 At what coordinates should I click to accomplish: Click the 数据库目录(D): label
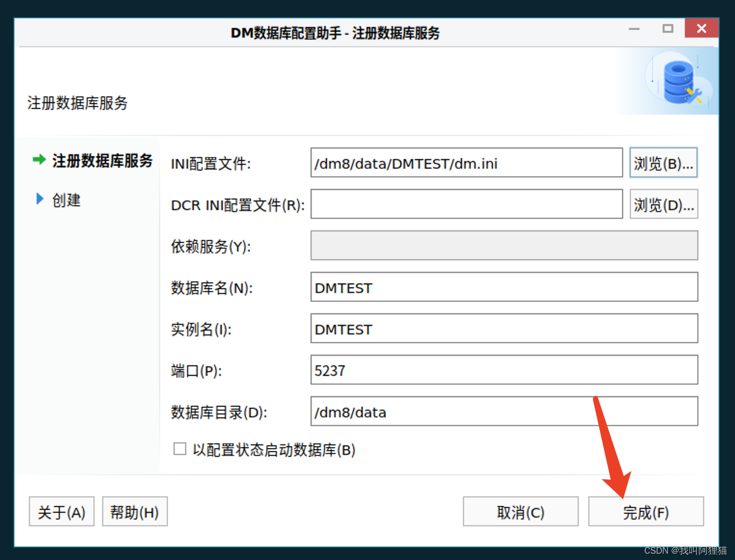pos(219,413)
